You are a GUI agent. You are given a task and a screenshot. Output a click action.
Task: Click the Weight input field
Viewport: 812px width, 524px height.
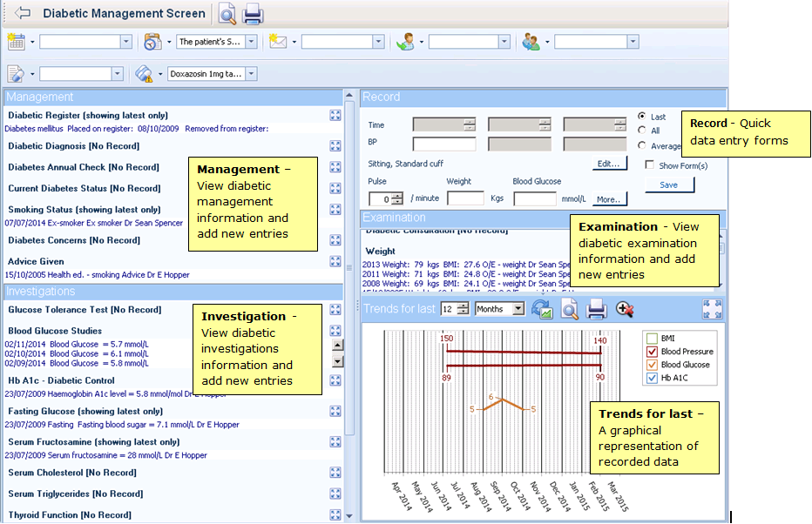(465, 198)
